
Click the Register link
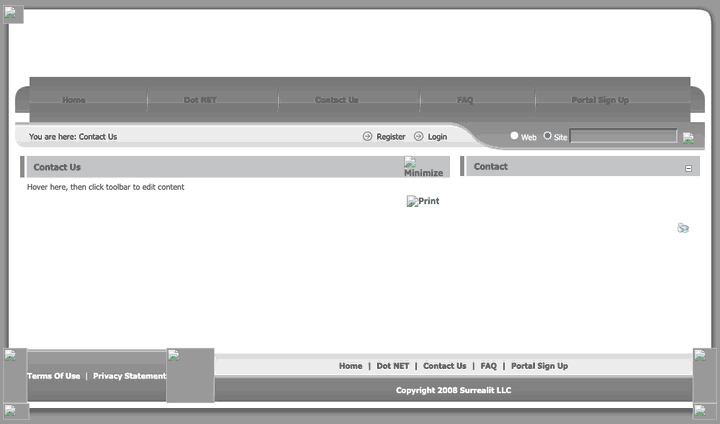(391, 136)
